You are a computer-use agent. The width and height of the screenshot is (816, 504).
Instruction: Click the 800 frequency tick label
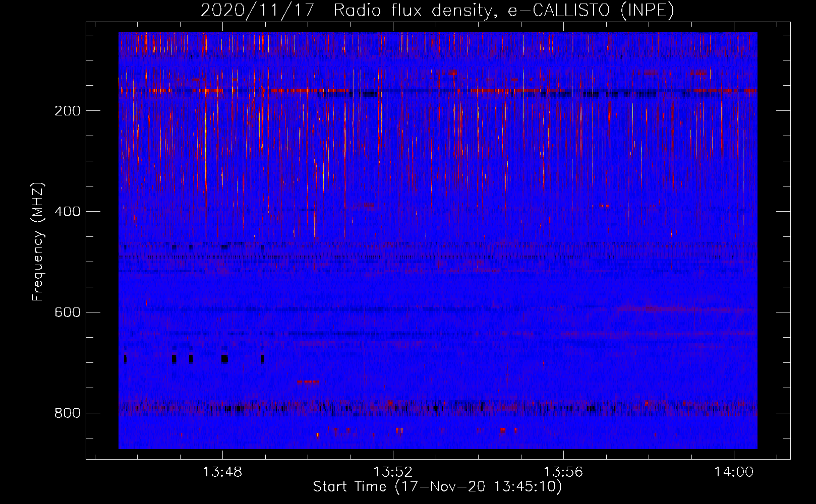click(68, 413)
